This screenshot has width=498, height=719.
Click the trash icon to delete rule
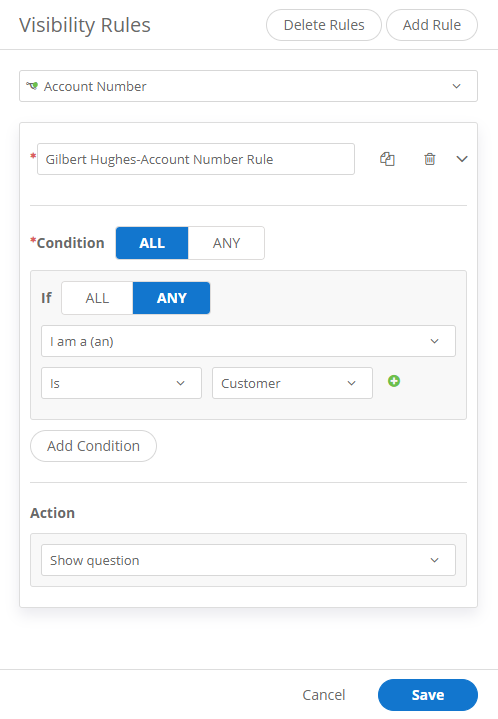pos(430,159)
